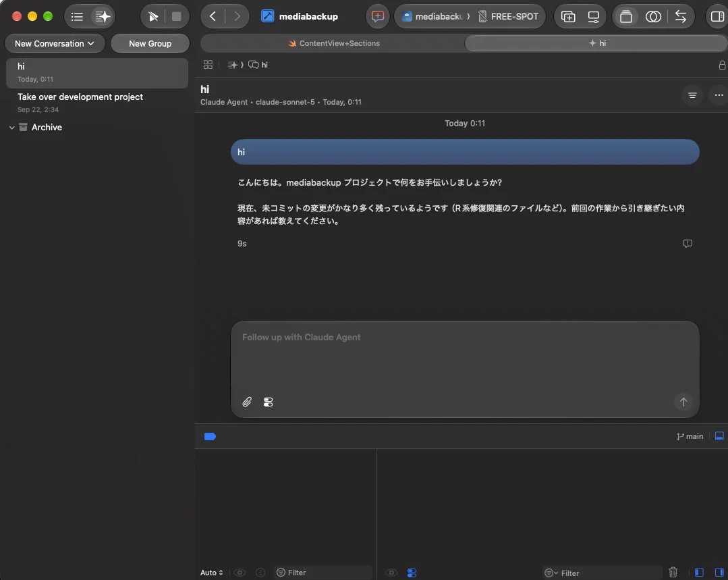Open new chat bubble toolbar icon
Screen dimensions: 728x580
point(377,17)
